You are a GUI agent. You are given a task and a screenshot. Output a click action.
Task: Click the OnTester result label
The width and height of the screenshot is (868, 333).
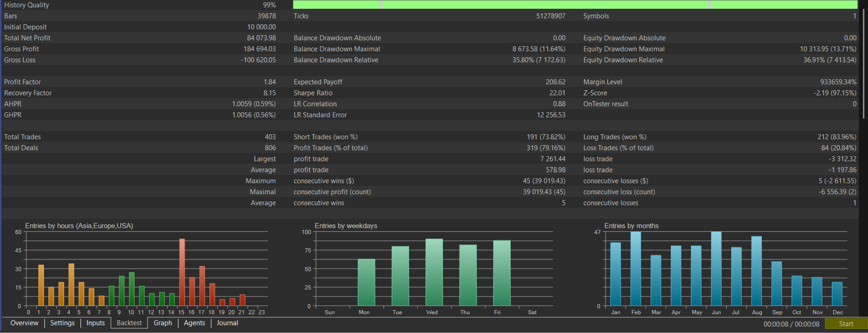tap(606, 104)
